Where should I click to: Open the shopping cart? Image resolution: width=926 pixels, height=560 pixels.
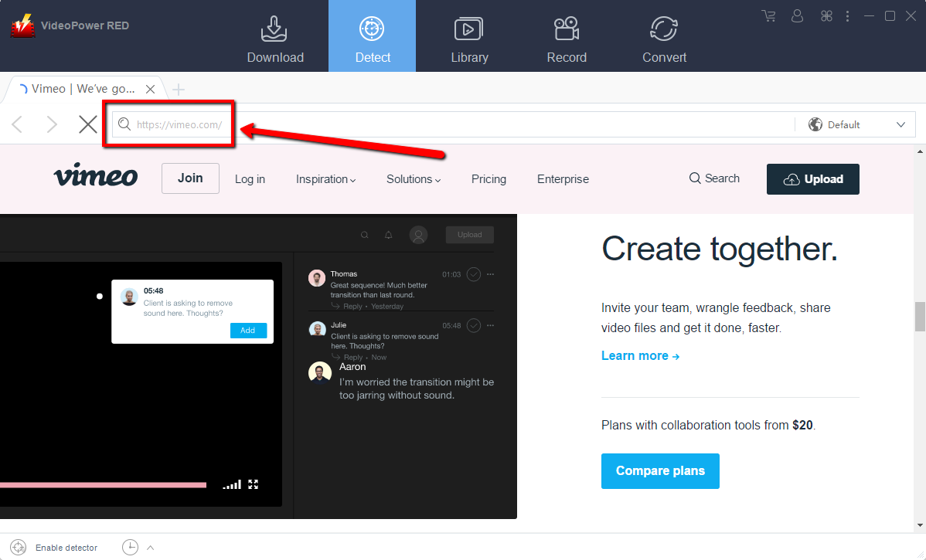pyautogui.click(x=768, y=15)
